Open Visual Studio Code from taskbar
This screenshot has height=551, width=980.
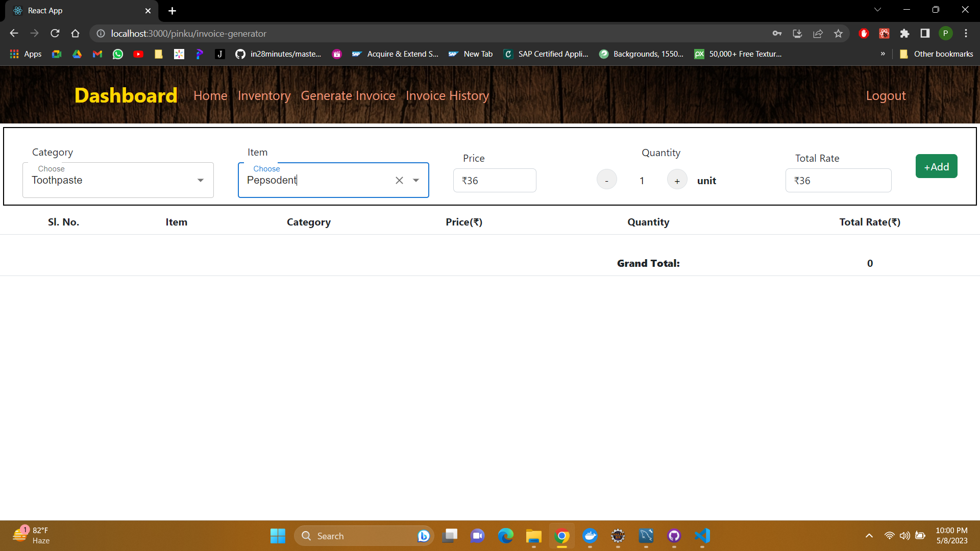click(702, 536)
